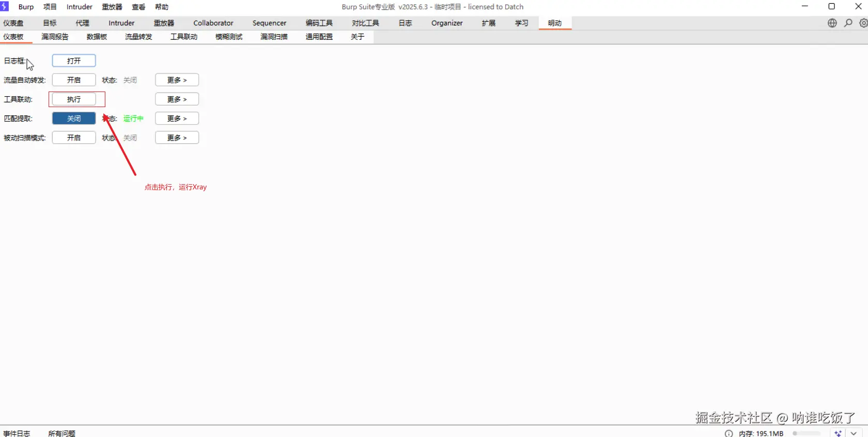Open the Burp menu
Image resolution: width=868 pixels, height=437 pixels.
26,7
